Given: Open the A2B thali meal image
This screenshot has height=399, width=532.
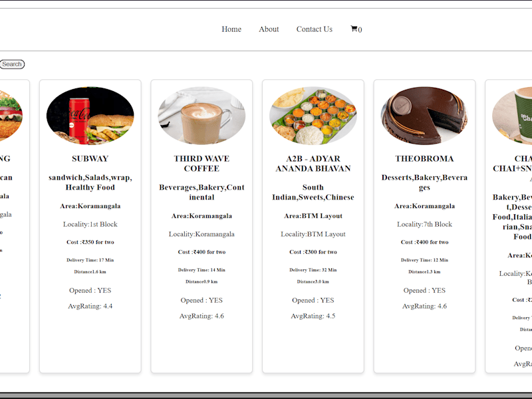Looking at the screenshot, I should coord(313,116).
